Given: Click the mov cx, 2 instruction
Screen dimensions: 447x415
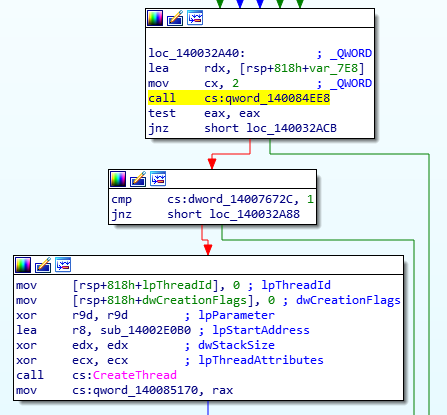Looking at the screenshot, I should [194, 83].
